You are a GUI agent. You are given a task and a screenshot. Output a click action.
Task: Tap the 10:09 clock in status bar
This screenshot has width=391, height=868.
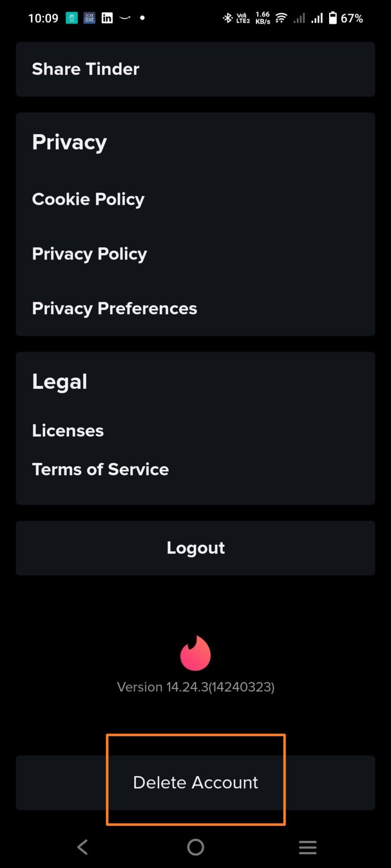coord(43,18)
